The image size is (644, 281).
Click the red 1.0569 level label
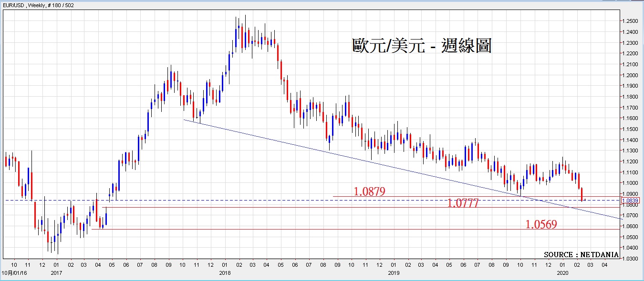point(541,224)
